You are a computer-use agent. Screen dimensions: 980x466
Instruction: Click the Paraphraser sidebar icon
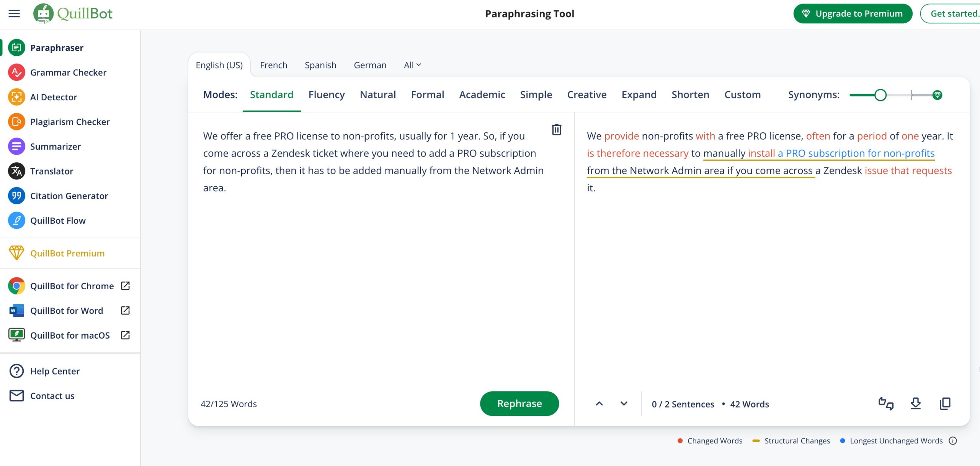17,47
